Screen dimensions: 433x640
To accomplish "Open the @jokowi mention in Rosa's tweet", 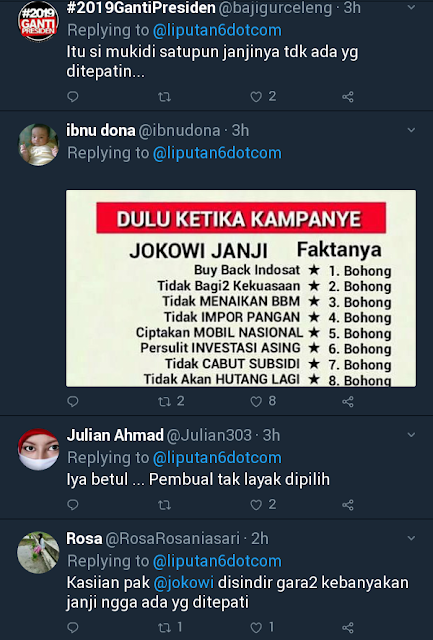I will 184,582.
